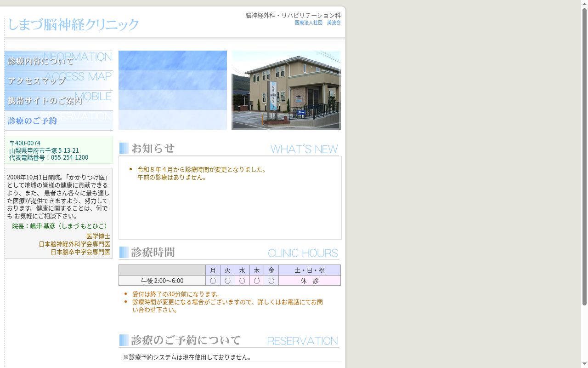Click the phone number 055-254-1200
Viewport: 588px width, 368px height.
(x=69, y=157)
